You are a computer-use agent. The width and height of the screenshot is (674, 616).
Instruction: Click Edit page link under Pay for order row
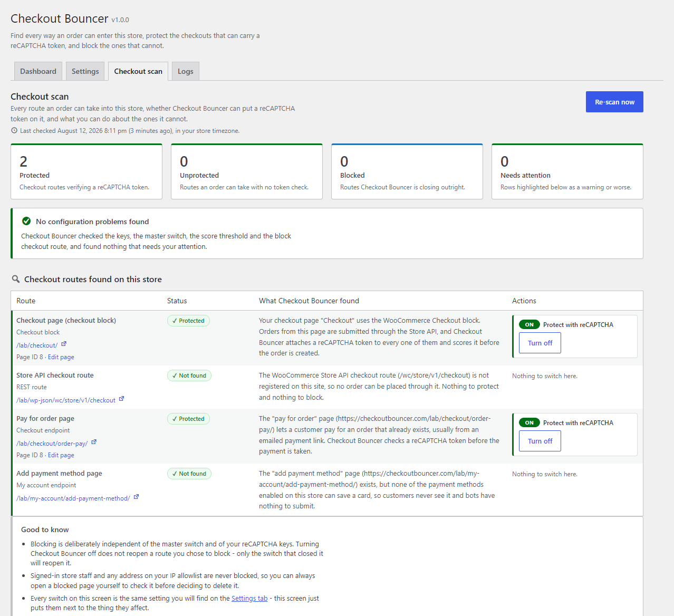(61, 455)
